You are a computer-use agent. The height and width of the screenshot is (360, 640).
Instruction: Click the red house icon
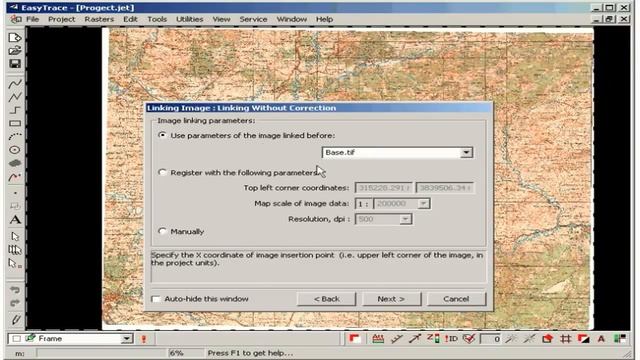(x=547, y=338)
